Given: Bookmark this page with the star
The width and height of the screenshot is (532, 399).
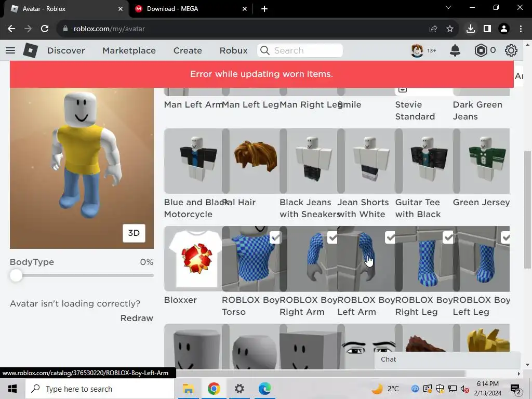Looking at the screenshot, I should pyautogui.click(x=450, y=29).
